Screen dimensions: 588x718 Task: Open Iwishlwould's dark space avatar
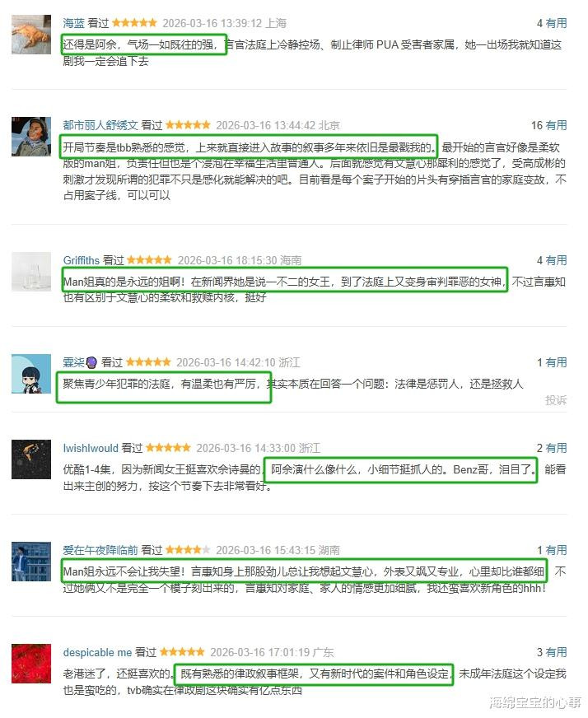tap(31, 459)
